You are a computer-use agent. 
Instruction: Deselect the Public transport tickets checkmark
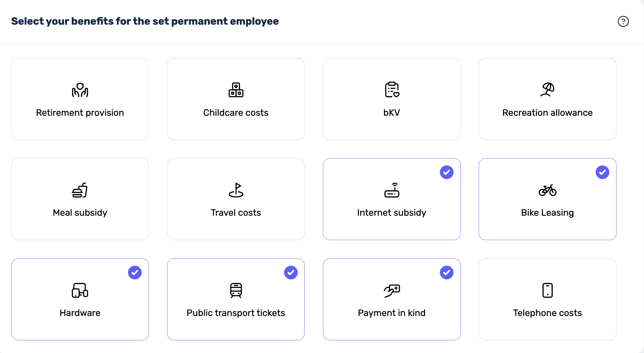coord(291,273)
